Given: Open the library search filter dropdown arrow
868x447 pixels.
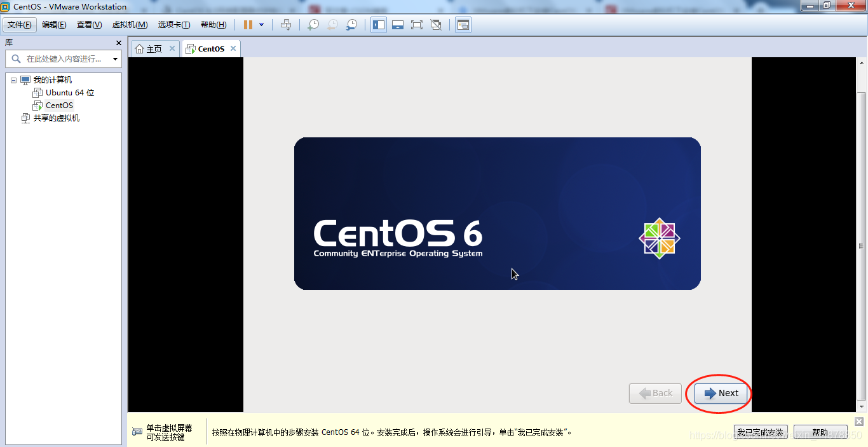Looking at the screenshot, I should click(x=115, y=59).
